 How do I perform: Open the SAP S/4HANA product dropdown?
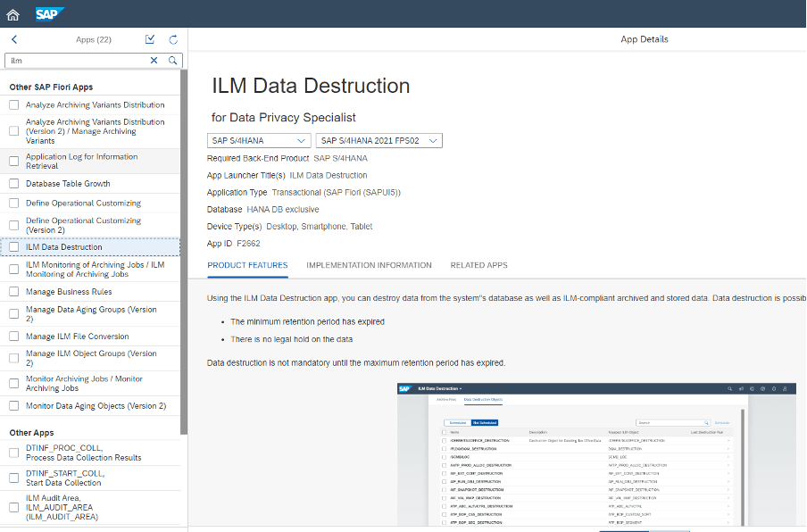(x=259, y=140)
